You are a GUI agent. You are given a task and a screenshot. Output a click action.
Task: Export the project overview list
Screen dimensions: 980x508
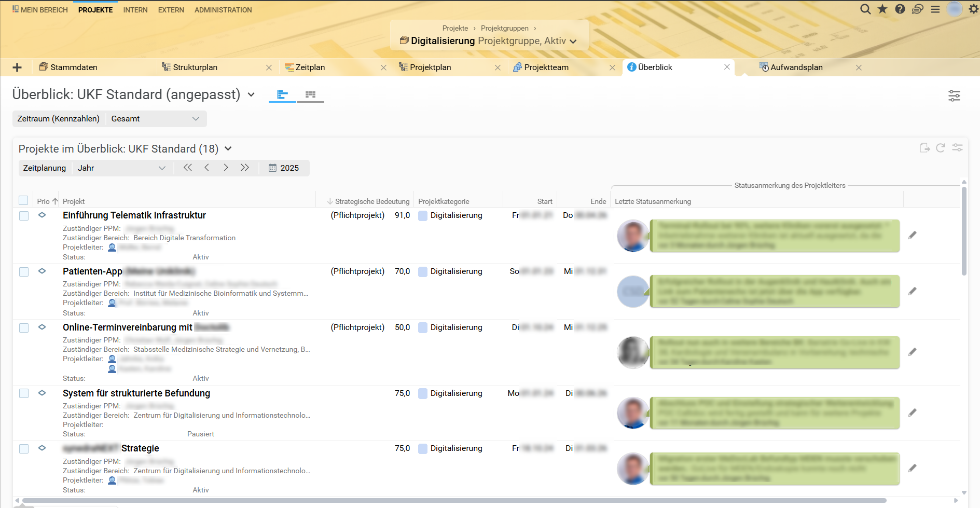924,148
